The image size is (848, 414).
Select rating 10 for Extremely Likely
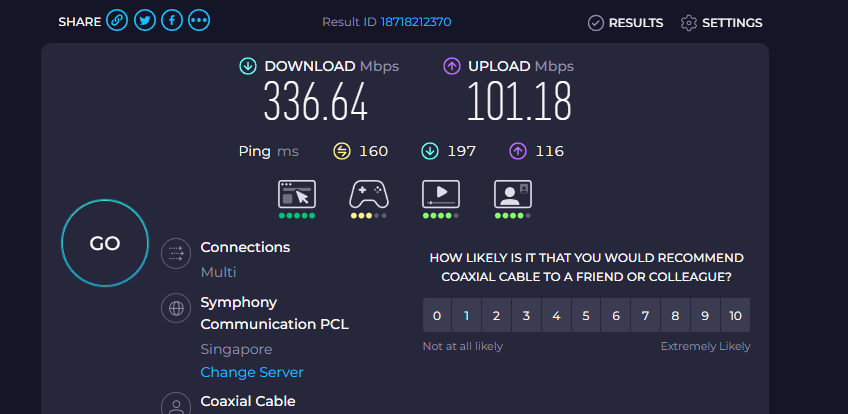pos(735,316)
